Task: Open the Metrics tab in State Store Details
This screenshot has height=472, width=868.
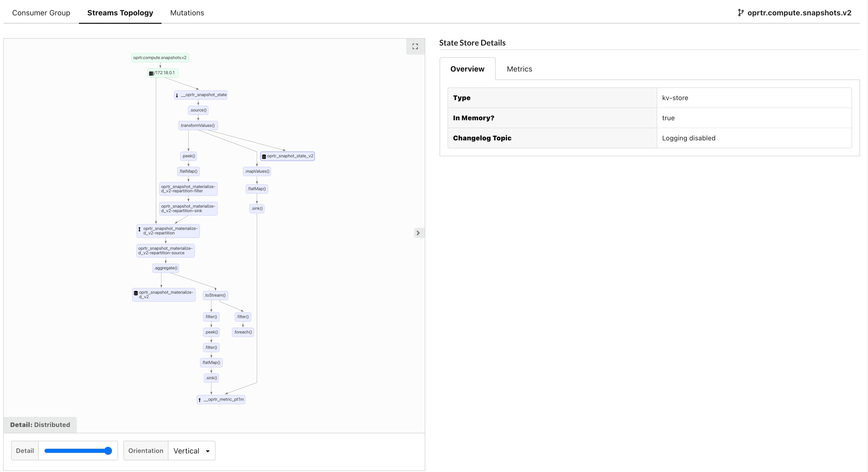Action: (x=519, y=69)
